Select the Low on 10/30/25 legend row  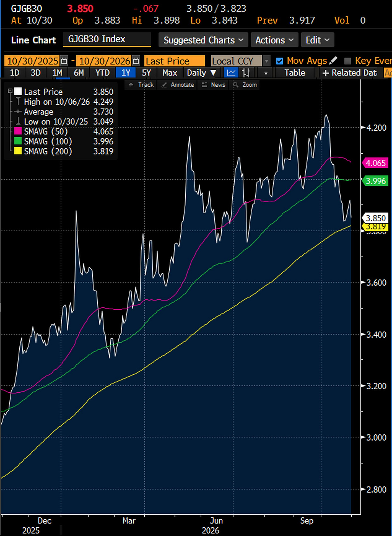(x=64, y=122)
